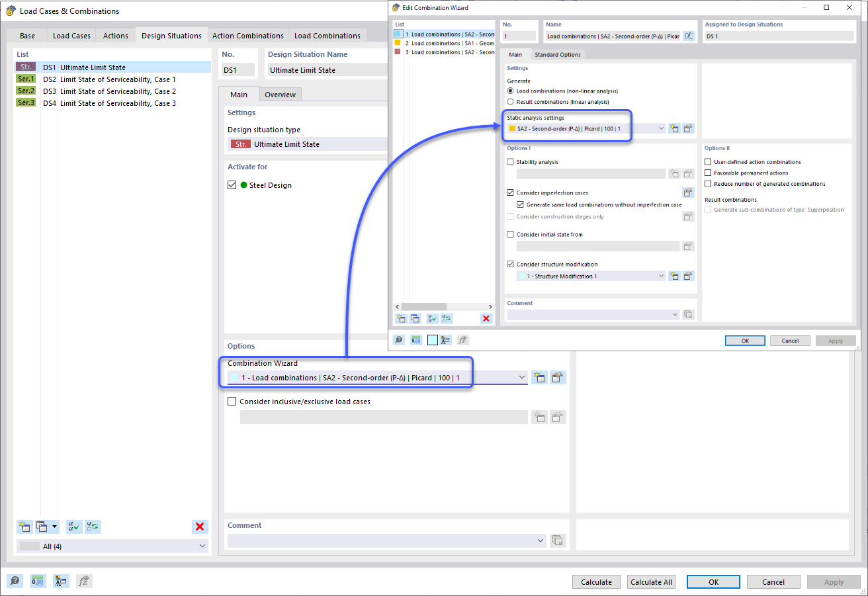This screenshot has height=596, width=868.
Task: Open the Structure Modification 1 dropdown
Action: [x=660, y=276]
